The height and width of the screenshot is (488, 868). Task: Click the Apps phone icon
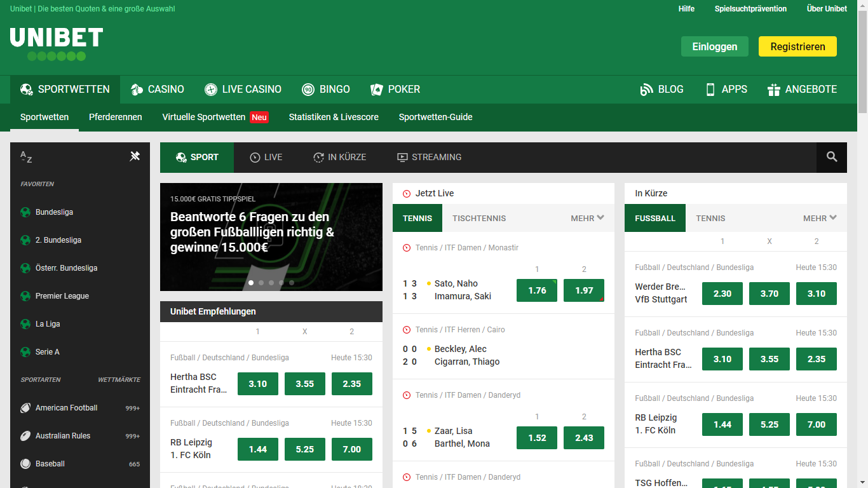click(x=710, y=90)
